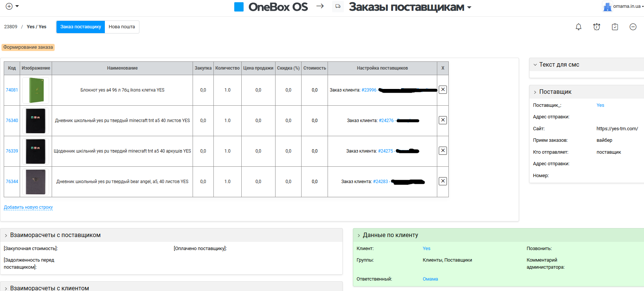
Task: Click the Количество column header
Action: coord(228,68)
